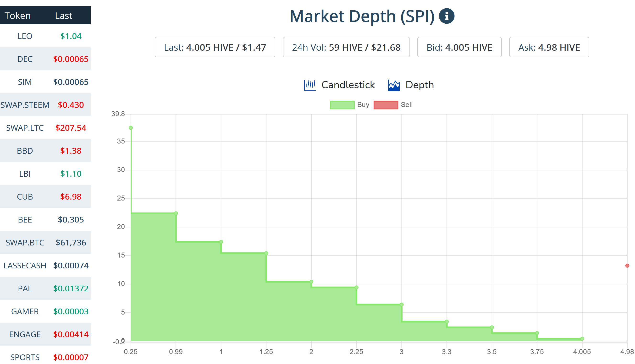Click the buy data point at 0.25
Image resolution: width=635 pixels, height=364 pixels.
(131, 128)
